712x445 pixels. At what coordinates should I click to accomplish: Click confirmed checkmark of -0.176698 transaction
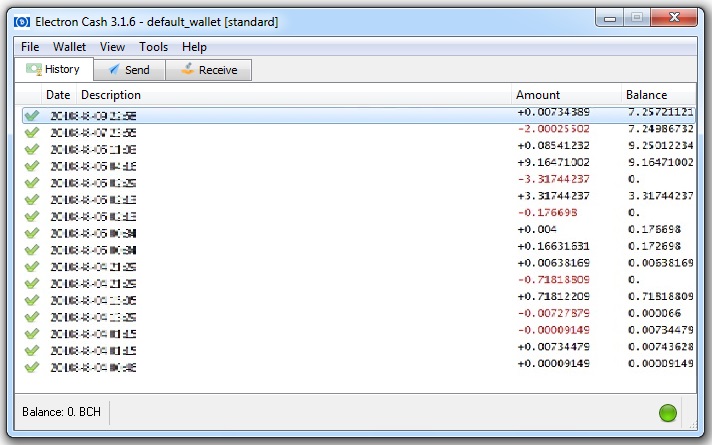click(32, 216)
